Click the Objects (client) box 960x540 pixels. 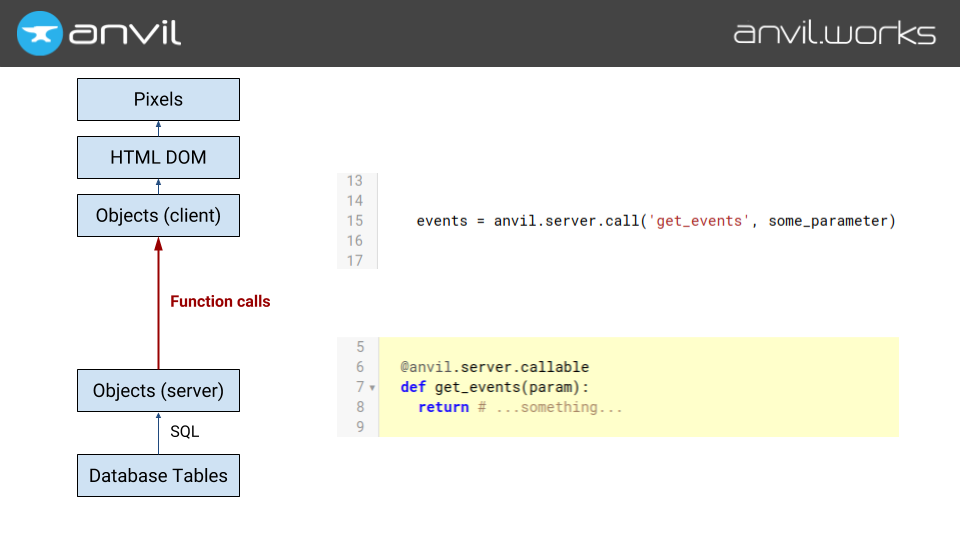[x=158, y=215]
